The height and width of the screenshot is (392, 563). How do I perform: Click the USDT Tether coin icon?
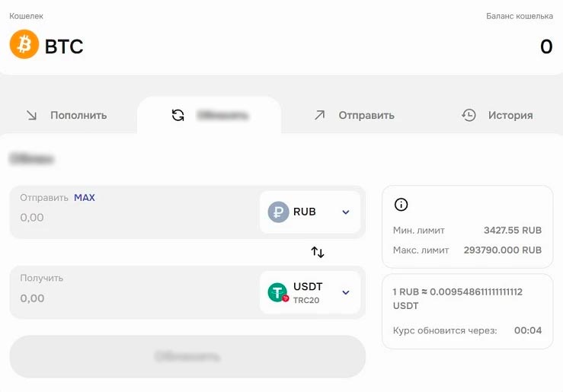click(278, 292)
